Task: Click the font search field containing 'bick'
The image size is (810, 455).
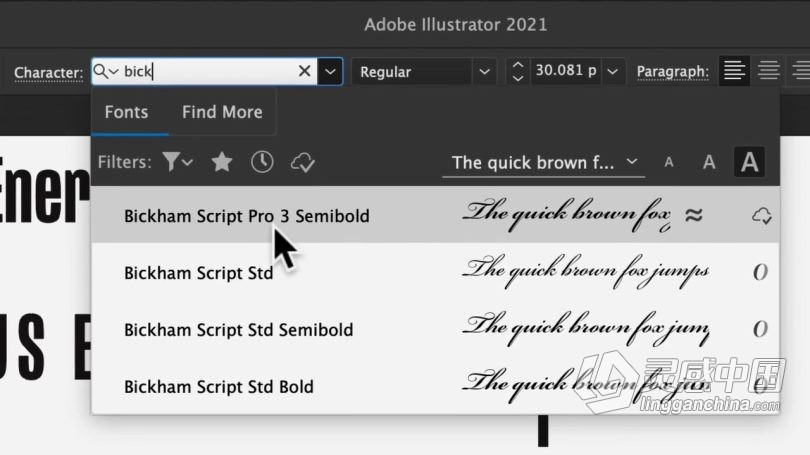Action: [204, 71]
